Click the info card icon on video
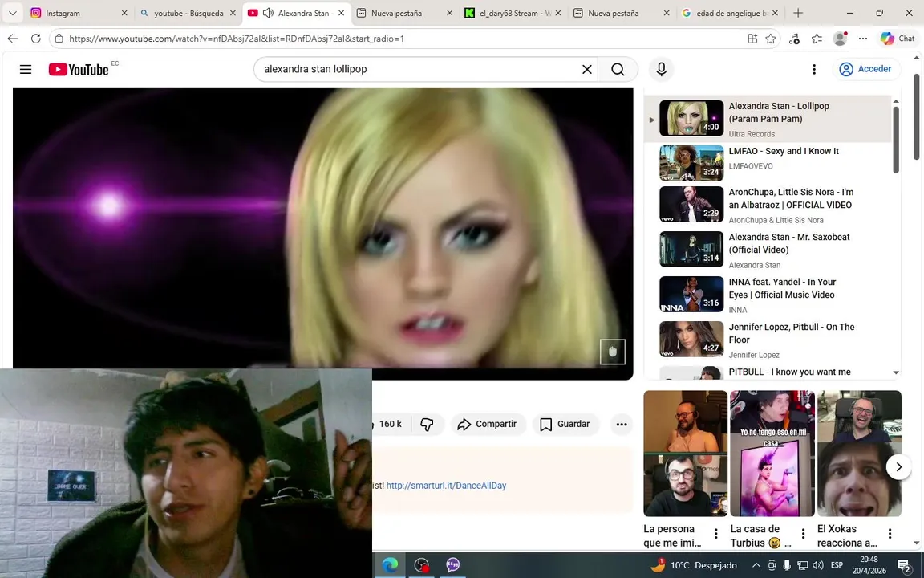The width and height of the screenshot is (924, 578). 612,352
